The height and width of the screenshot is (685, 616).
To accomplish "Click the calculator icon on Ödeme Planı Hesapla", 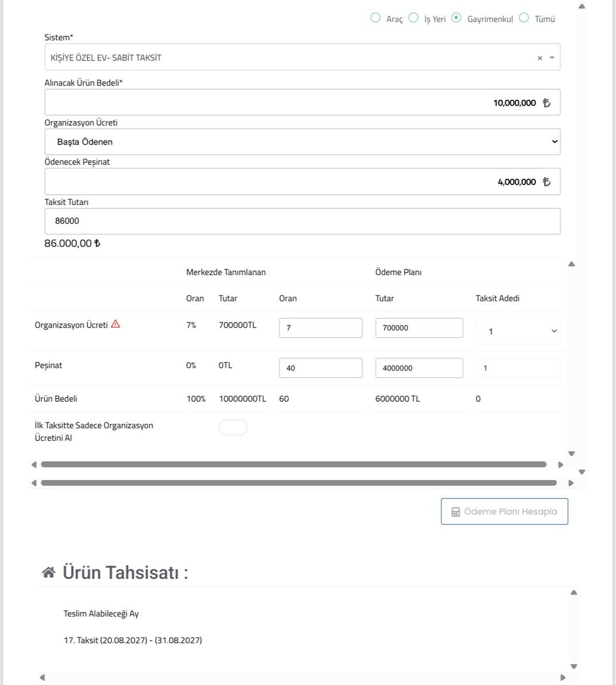I will pos(456,512).
